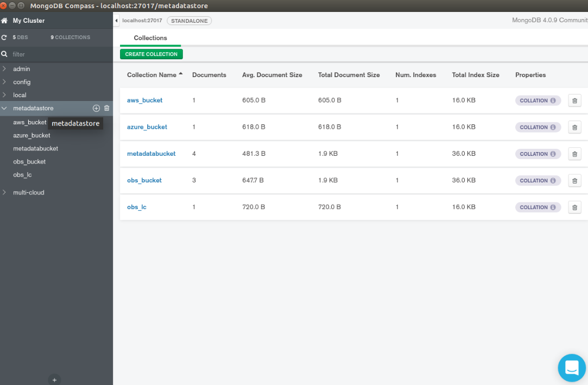Click the Documents column header
Image resolution: width=588 pixels, height=385 pixels.
(x=209, y=74)
